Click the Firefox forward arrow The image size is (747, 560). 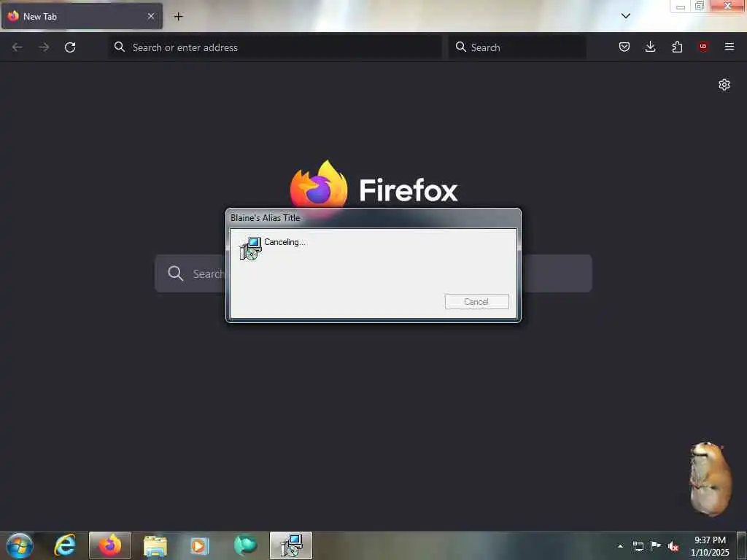tap(44, 47)
